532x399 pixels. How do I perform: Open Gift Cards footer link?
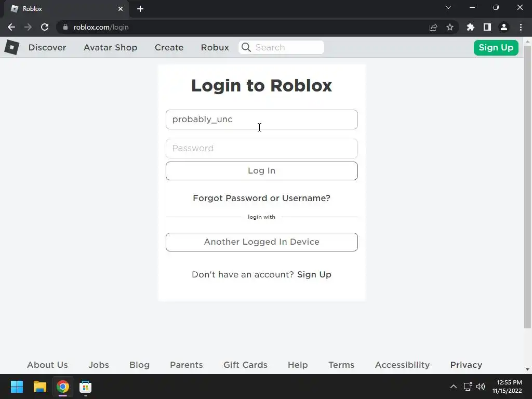tap(245, 365)
